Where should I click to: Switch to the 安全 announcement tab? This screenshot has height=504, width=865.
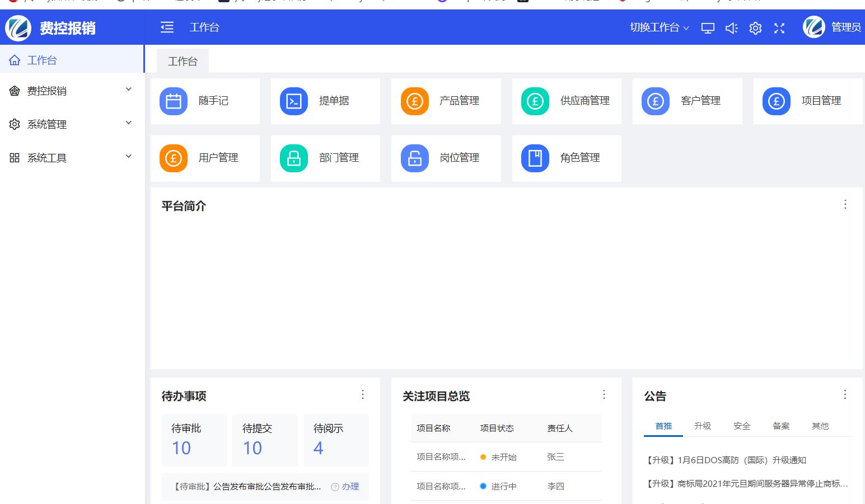tap(742, 426)
